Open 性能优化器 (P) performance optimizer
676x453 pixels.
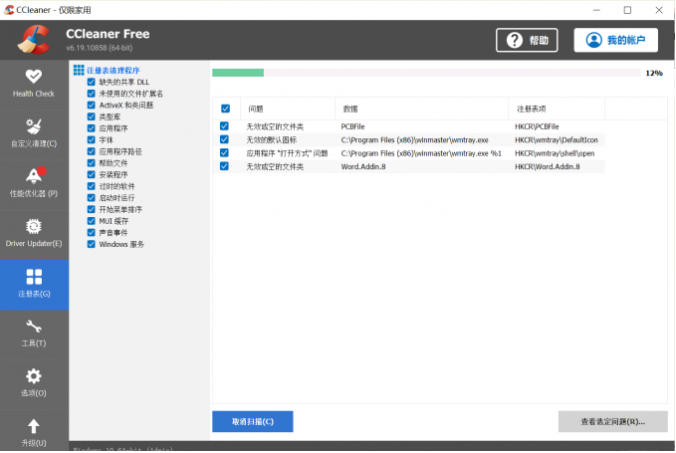[34, 183]
